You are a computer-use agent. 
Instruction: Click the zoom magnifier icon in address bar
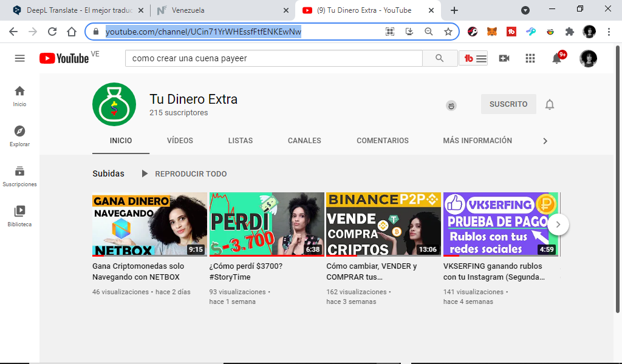tap(429, 32)
